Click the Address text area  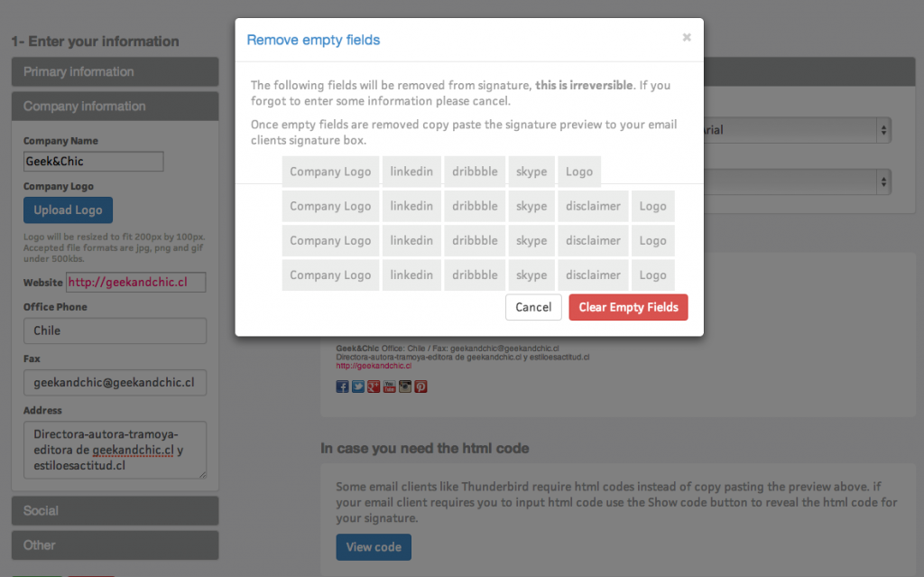click(x=115, y=450)
